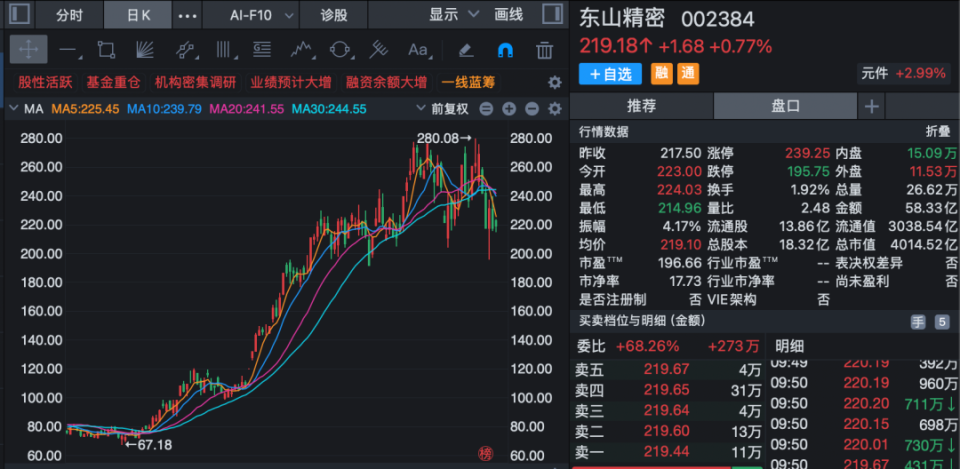Click the 280.08 high price marker
The height and width of the screenshot is (469, 960).
pyautogui.click(x=444, y=138)
